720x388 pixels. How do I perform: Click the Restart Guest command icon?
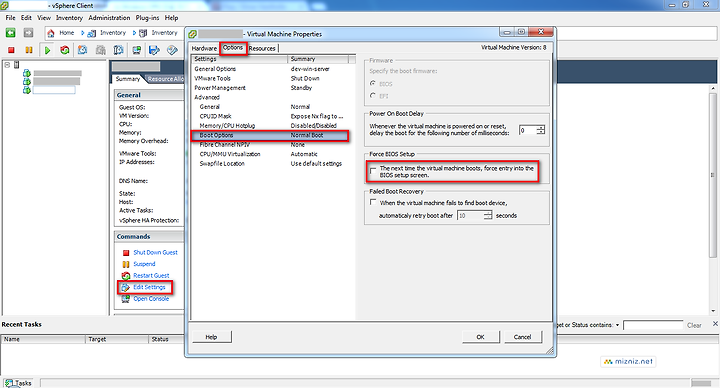click(x=126, y=276)
